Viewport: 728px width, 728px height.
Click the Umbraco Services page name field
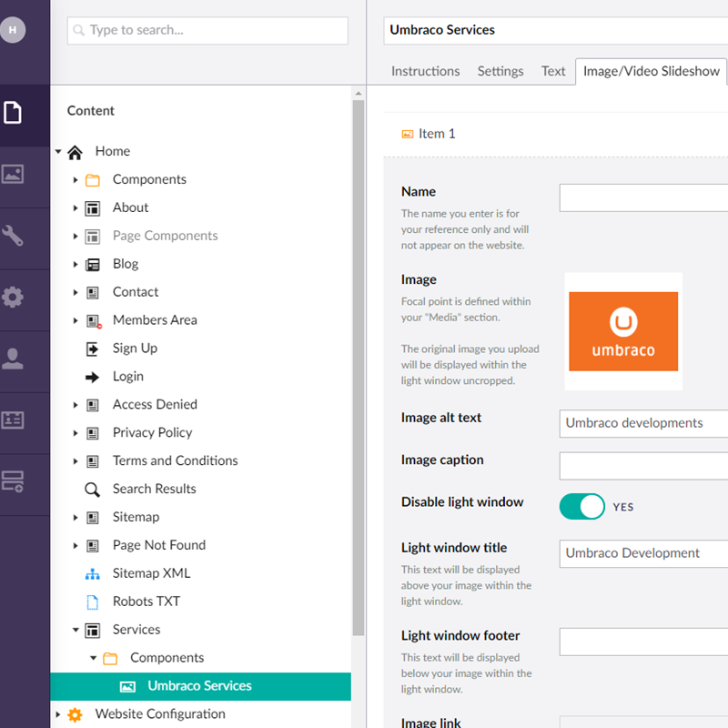pyautogui.click(x=555, y=31)
